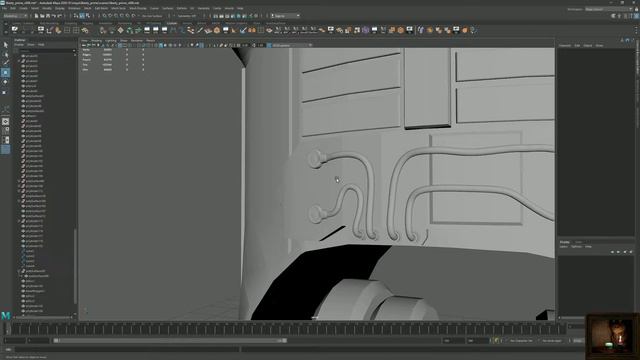Click the Undo icon in status line
This screenshot has width=640, height=360.
tap(54, 16)
